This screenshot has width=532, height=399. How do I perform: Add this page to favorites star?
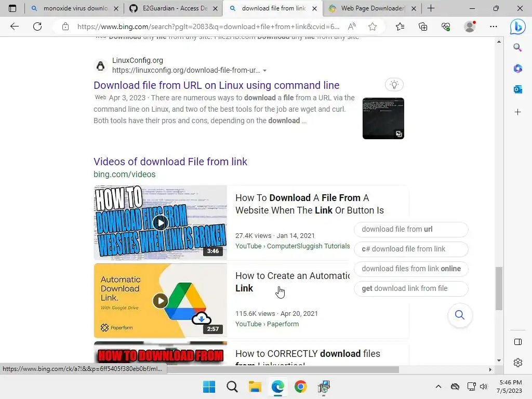click(372, 26)
